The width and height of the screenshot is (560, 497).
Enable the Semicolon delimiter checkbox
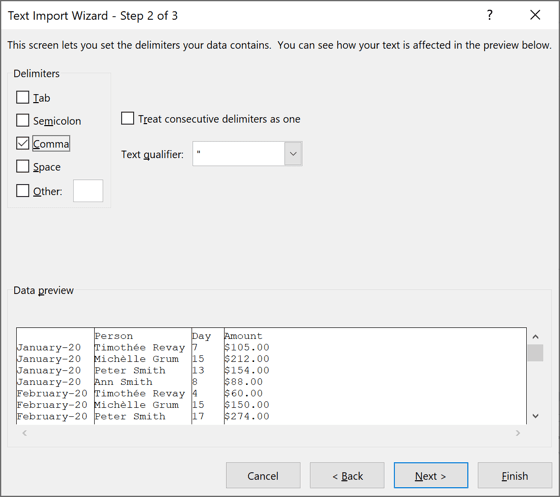coord(22,120)
